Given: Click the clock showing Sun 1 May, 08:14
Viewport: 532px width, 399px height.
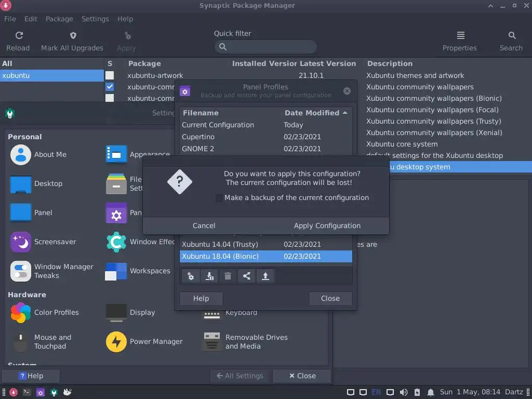Looking at the screenshot, I should 470,392.
